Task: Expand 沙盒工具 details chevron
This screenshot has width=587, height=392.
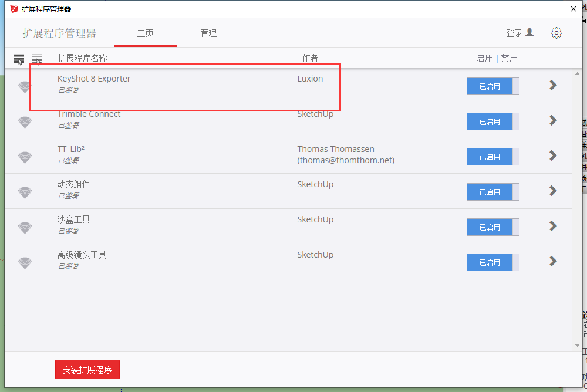Action: coord(553,226)
